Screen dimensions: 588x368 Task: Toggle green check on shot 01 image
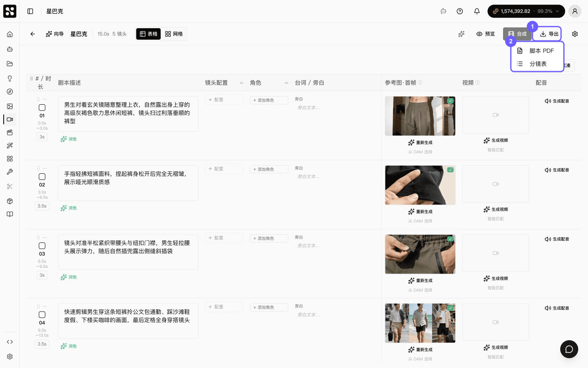click(450, 101)
